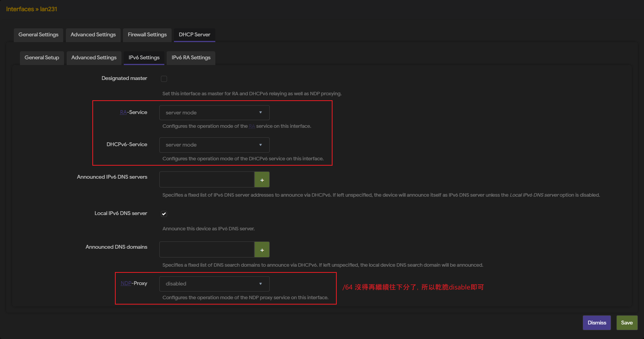
Task: Focus the Announced DNS domains input field
Action: 207,250
